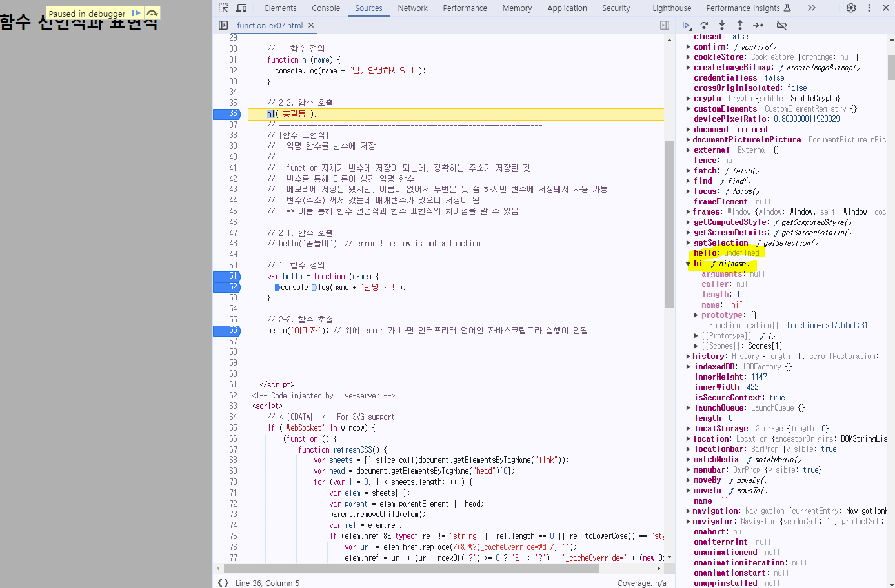This screenshot has height=588, width=895.
Task: Expand the [[Scopes]] entry
Action: [696, 346]
